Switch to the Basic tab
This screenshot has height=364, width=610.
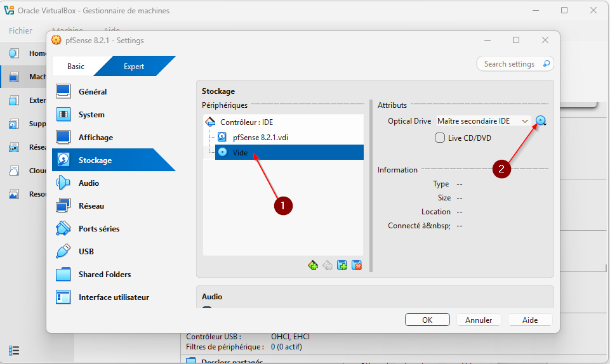click(76, 67)
